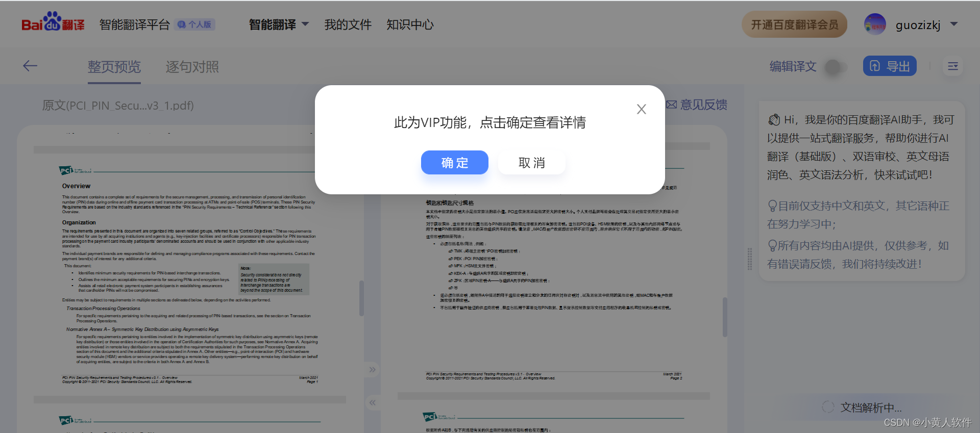The height and width of the screenshot is (433, 980).
Task: Click the collapse-left double chevron between panes
Action: [x=373, y=403]
